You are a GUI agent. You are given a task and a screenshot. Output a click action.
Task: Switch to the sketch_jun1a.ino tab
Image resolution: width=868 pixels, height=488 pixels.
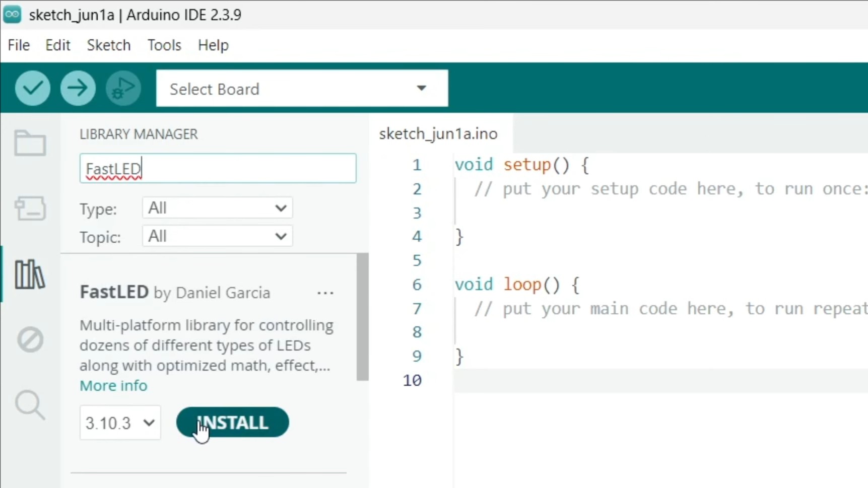pos(438,133)
